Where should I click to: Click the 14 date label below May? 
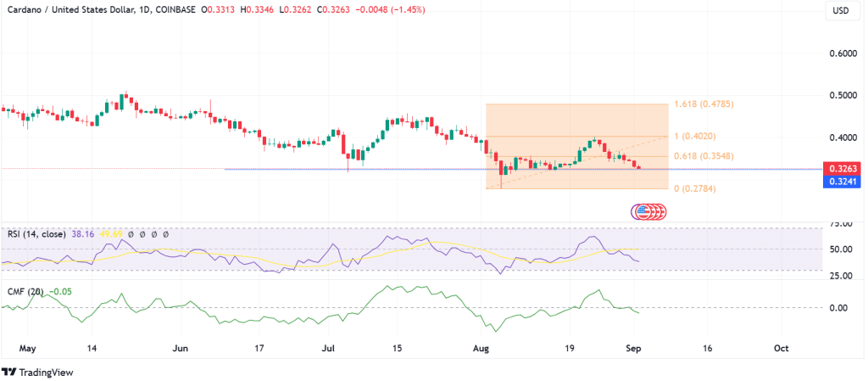92,349
